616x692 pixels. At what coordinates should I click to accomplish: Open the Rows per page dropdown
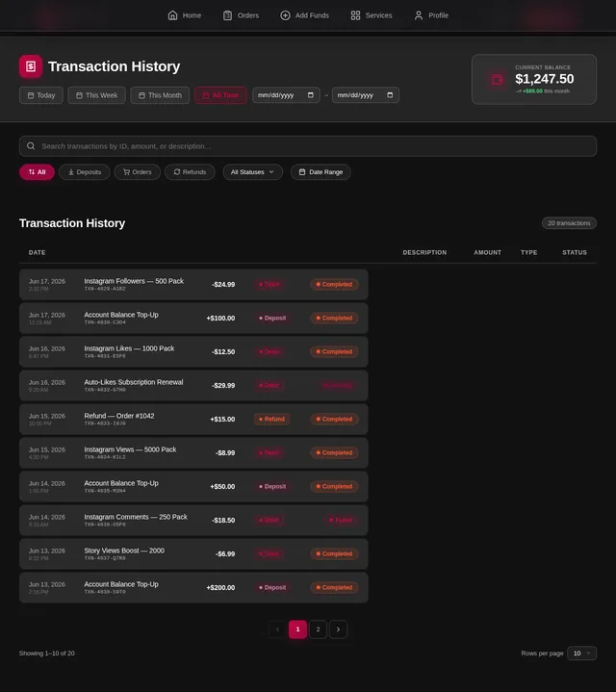[x=581, y=654]
